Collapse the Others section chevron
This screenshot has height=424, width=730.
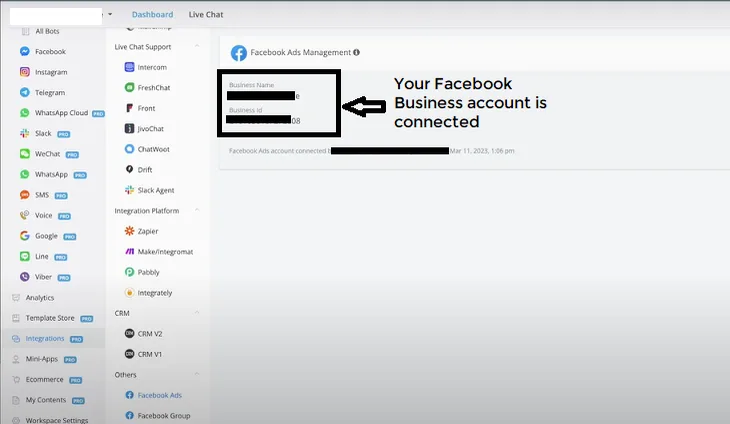click(197, 374)
